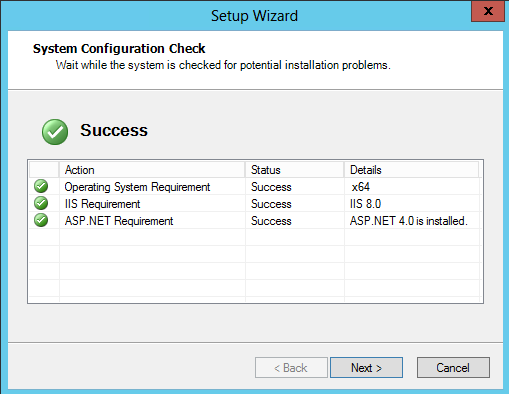This screenshot has width=509, height=394.
Task: Click the IIS Requirement green check icon
Action: (x=41, y=203)
